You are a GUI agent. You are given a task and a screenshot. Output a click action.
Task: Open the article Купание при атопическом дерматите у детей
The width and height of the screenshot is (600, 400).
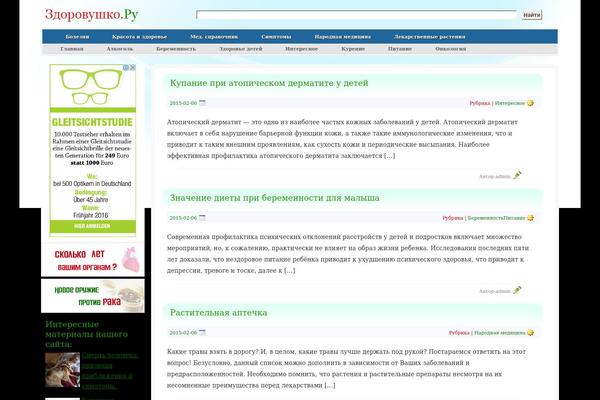tap(269, 83)
